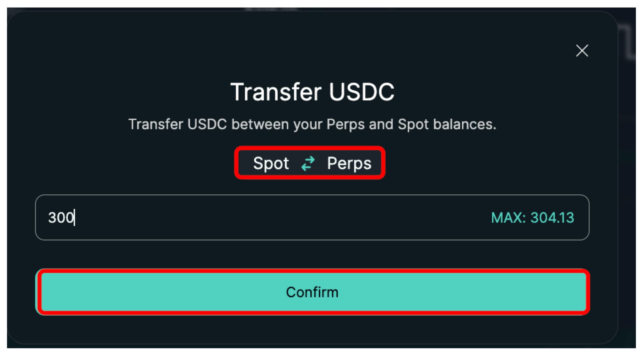Image resolution: width=644 pixels, height=355 pixels.
Task: Click the word Confirm on teal button
Action: pyautogui.click(x=312, y=292)
